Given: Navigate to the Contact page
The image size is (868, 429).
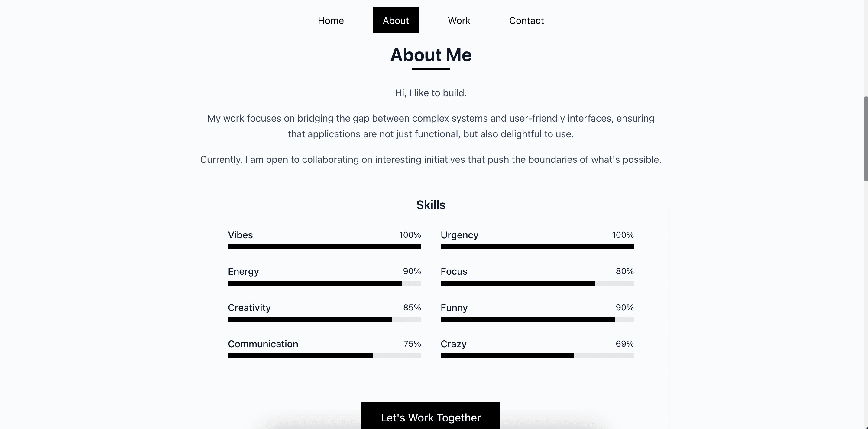Looking at the screenshot, I should (x=526, y=21).
